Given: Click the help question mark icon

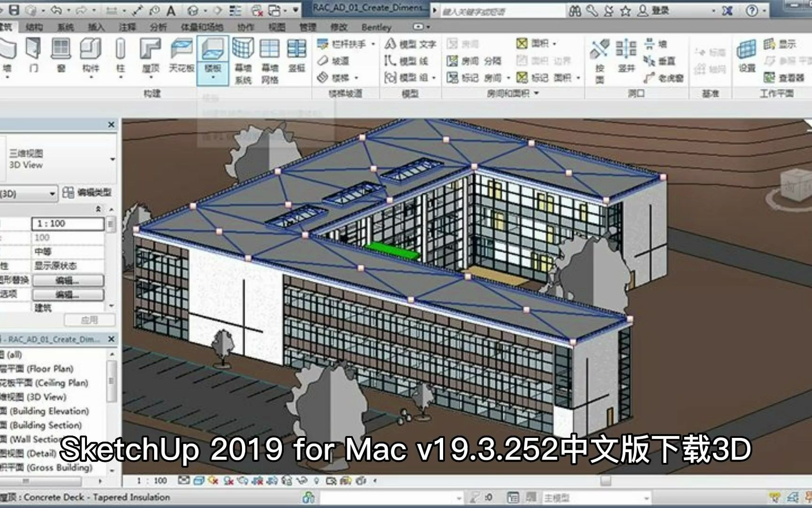Looking at the screenshot, I should click(752, 10).
